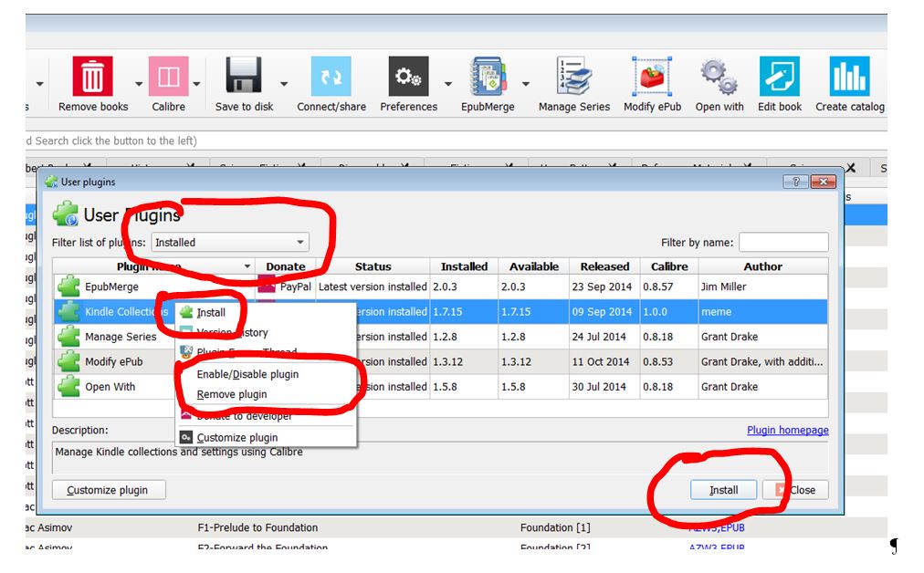The height and width of the screenshot is (573, 924).
Task: Open the Calibre library icon
Action: pyautogui.click(x=169, y=76)
